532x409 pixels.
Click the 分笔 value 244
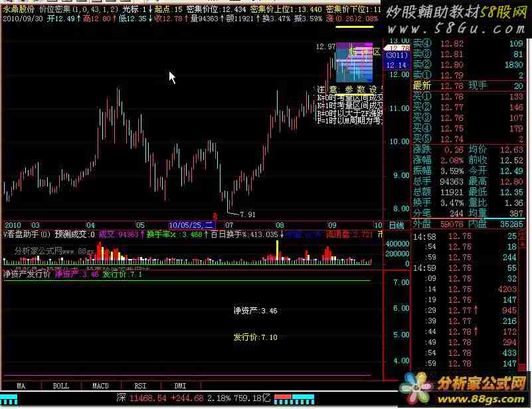pos(456,213)
